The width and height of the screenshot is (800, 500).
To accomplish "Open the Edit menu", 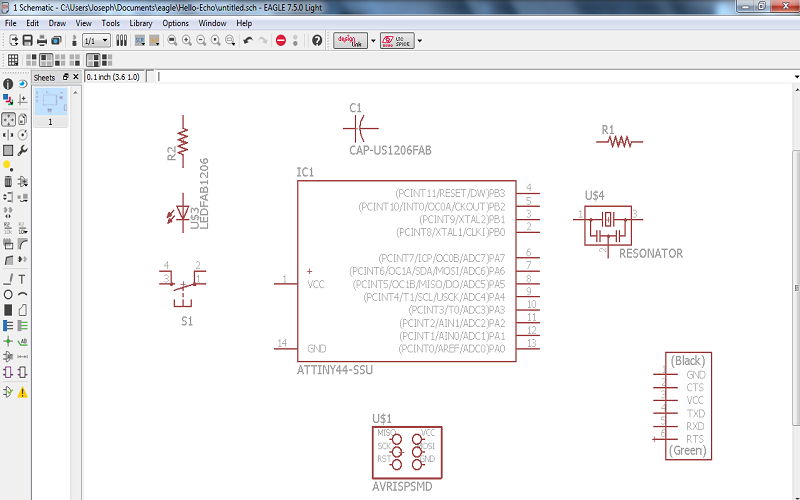I will point(32,23).
